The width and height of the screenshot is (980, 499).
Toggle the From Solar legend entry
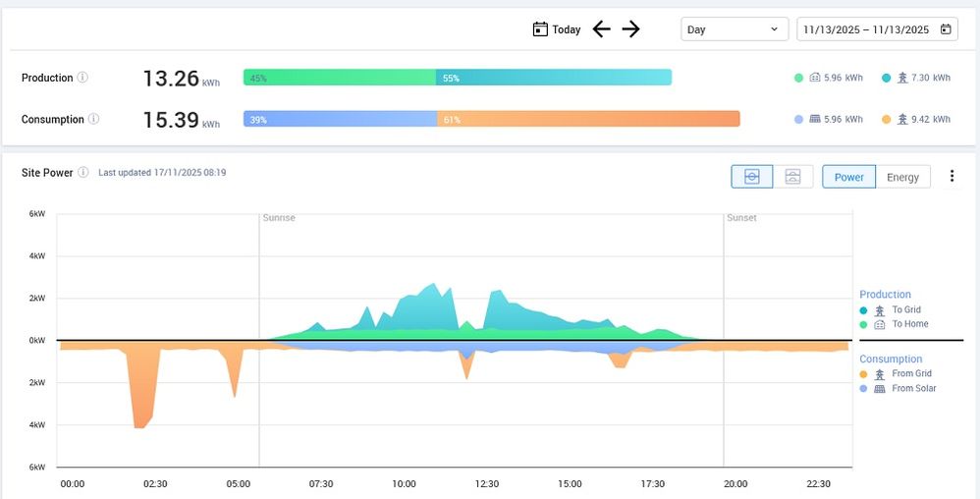[x=913, y=389]
